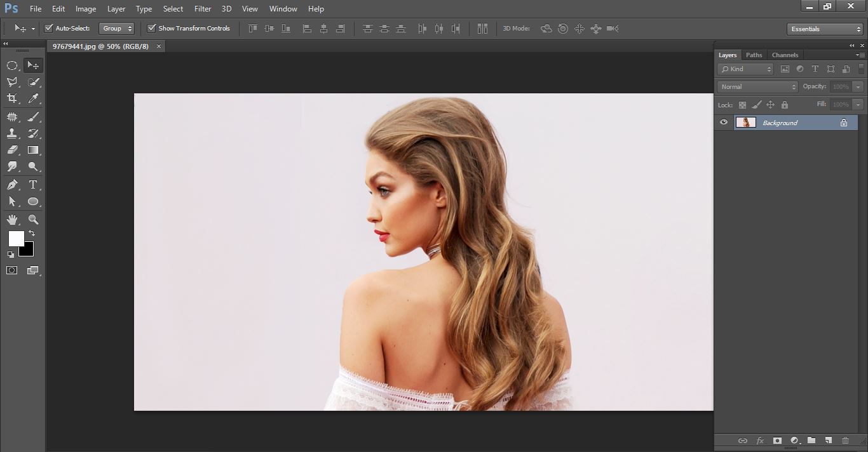Hide the Background layer visibility
Image resolution: width=868 pixels, height=452 pixels.
[x=723, y=122]
